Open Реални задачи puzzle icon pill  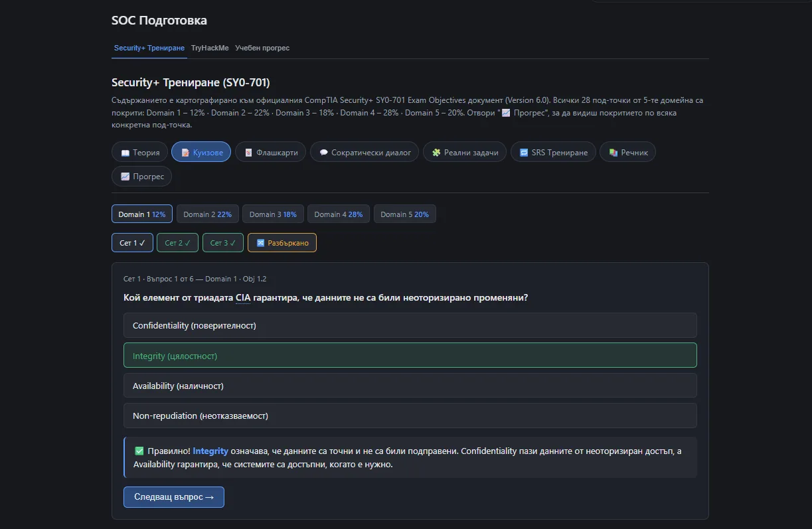465,152
